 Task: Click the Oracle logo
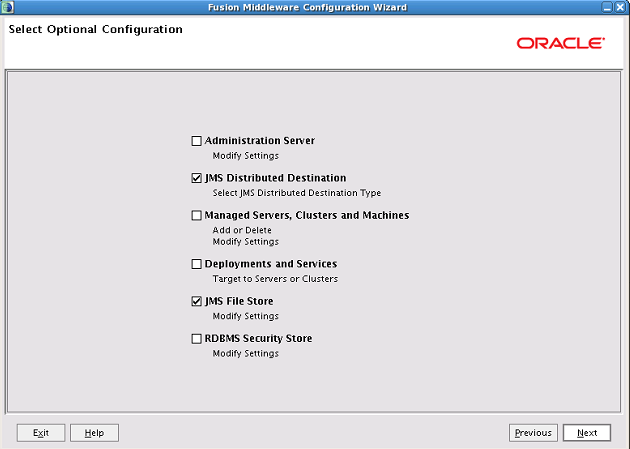(560, 43)
